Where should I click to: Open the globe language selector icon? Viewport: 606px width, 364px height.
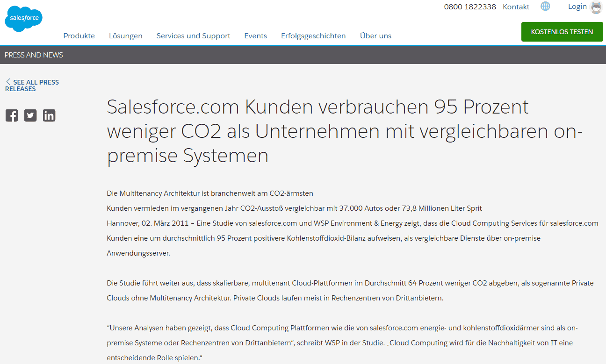(545, 7)
